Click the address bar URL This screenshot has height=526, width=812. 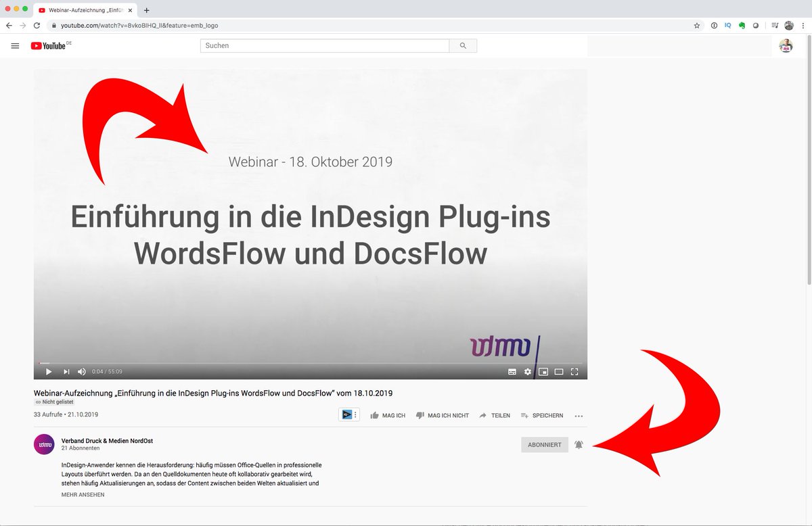point(139,25)
